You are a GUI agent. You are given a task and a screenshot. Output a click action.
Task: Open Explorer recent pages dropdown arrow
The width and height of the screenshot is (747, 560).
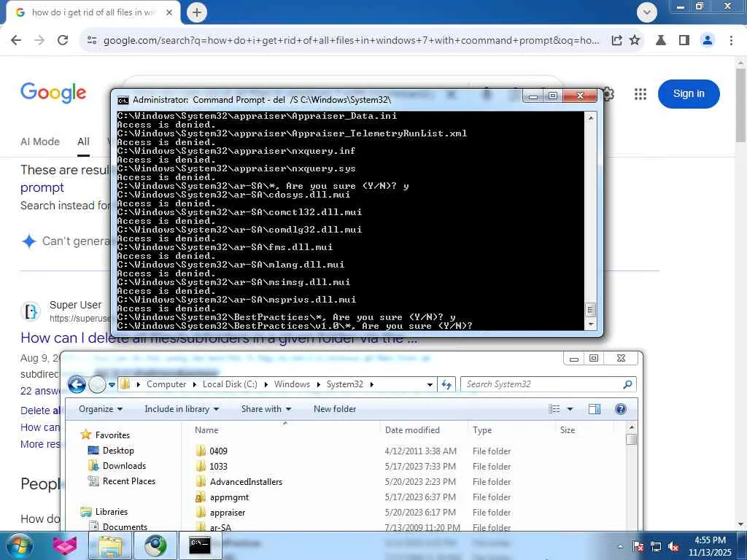coord(112,385)
